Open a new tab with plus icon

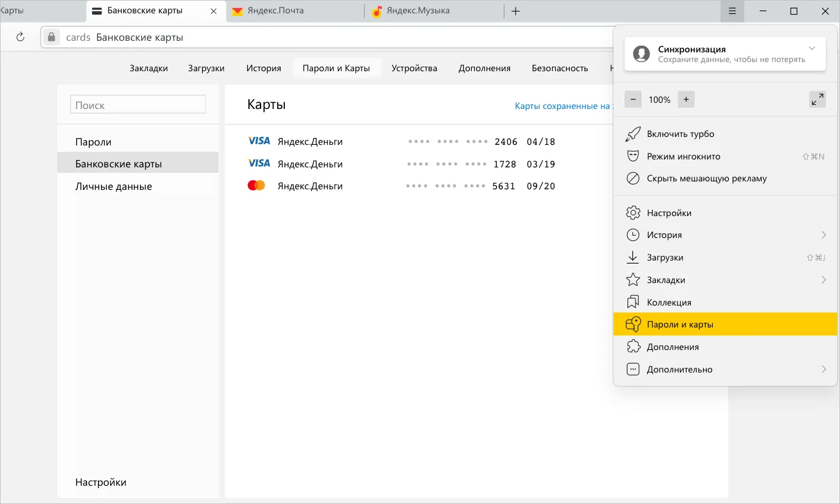516,11
